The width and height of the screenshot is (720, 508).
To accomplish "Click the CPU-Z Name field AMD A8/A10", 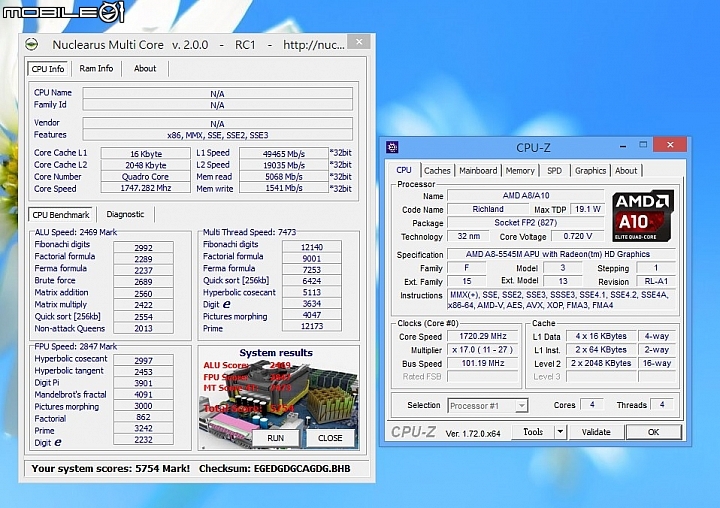I will [525, 195].
